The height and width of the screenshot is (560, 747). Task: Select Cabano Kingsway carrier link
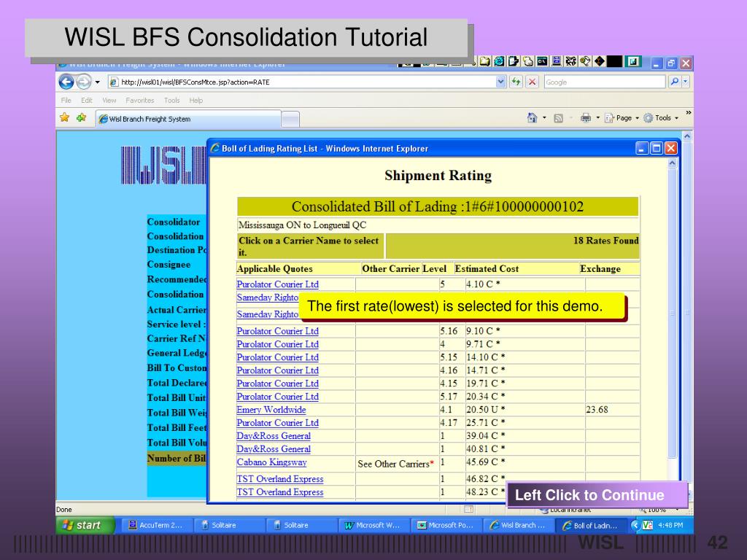(x=271, y=462)
